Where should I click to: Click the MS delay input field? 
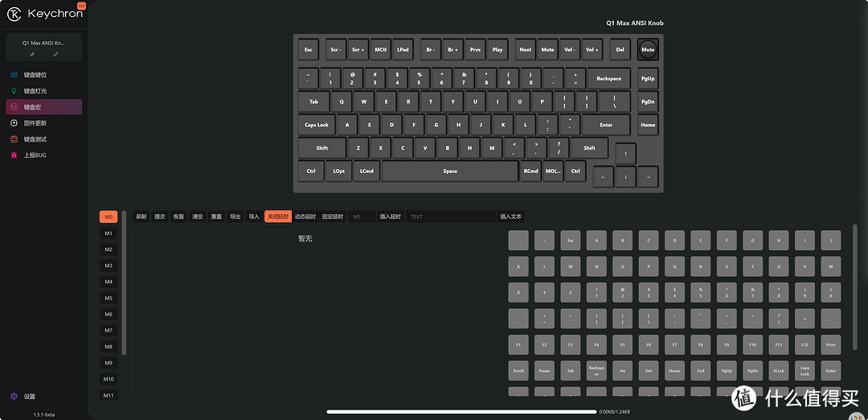pos(362,216)
